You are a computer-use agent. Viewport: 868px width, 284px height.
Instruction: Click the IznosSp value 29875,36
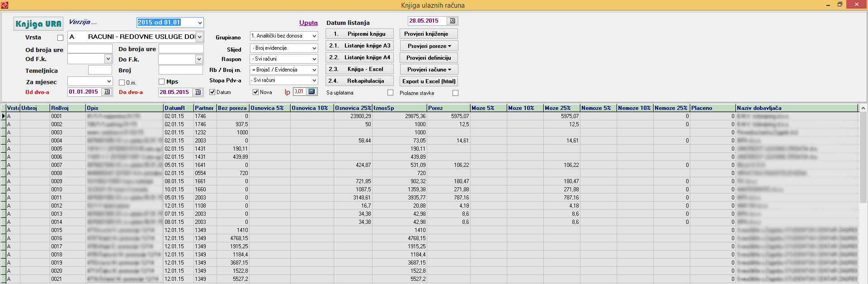click(400, 116)
